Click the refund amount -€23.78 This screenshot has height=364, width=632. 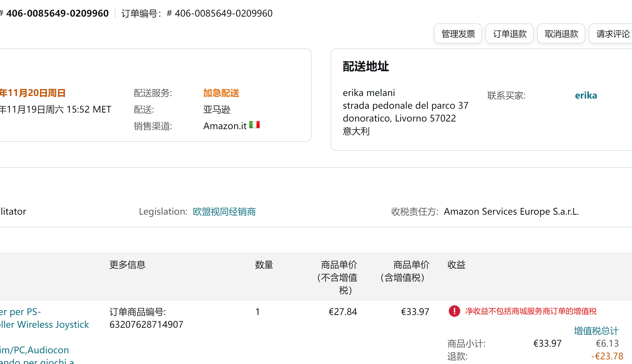[607, 356]
